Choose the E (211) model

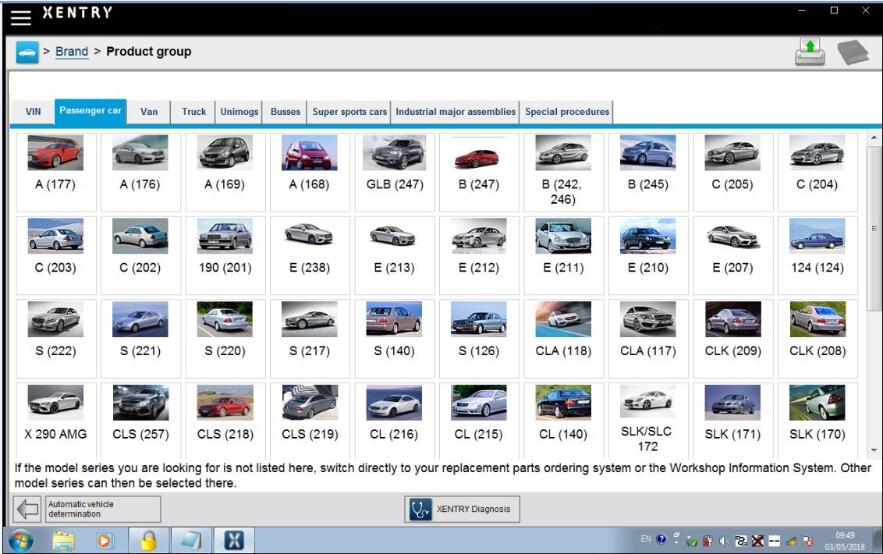click(563, 255)
